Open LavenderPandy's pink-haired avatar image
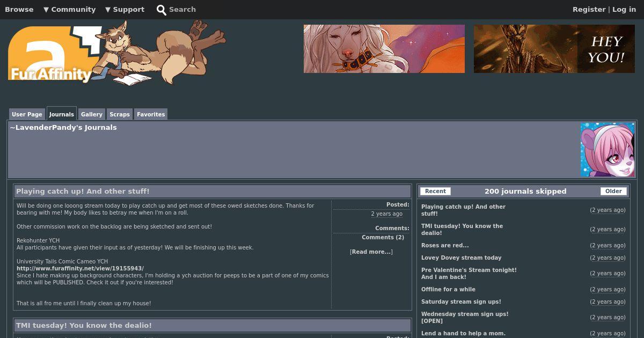The width and height of the screenshot is (644, 338). coord(608,150)
